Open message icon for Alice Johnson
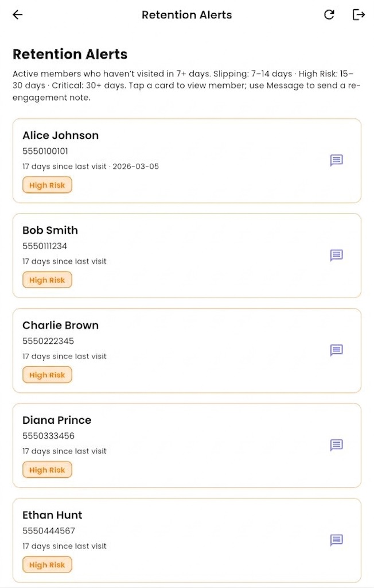The width and height of the screenshot is (374, 588). point(336,161)
